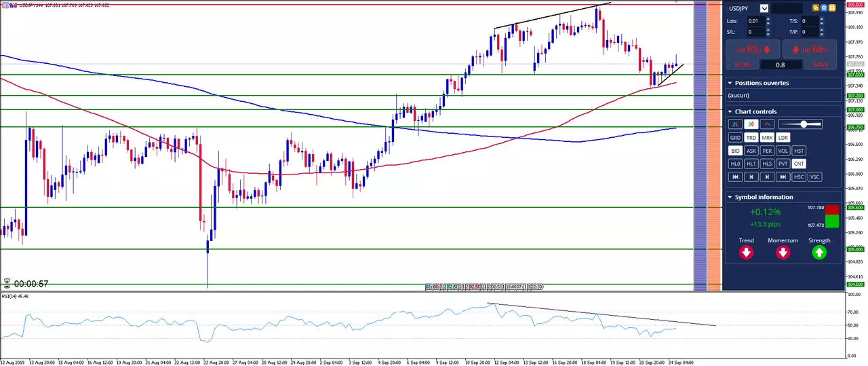
Task: Step chart forward one bar
Action: pyautogui.click(x=768, y=177)
